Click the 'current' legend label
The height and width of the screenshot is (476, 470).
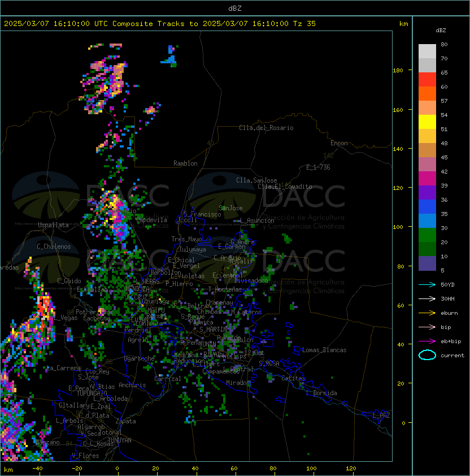(452, 356)
